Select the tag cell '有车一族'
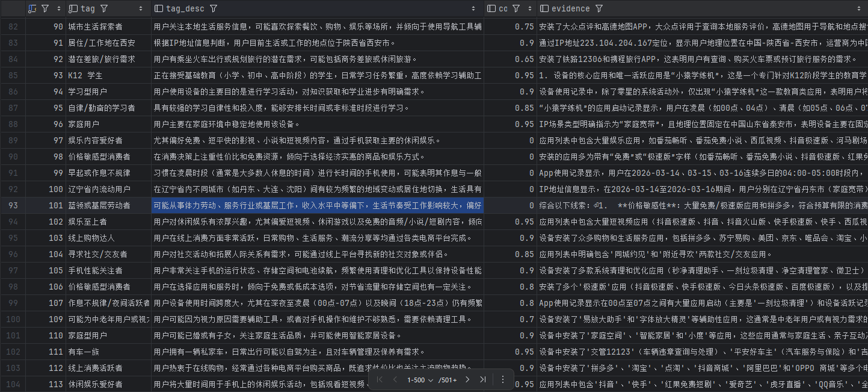 [108, 352]
